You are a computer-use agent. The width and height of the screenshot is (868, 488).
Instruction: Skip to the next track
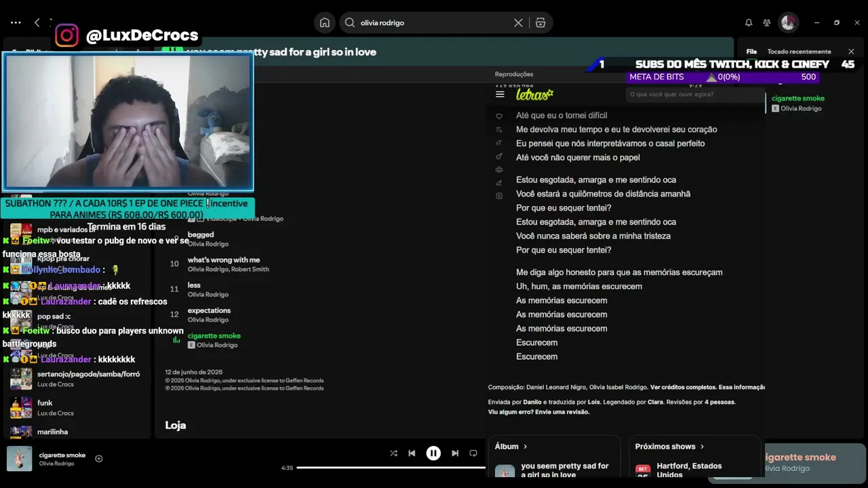pos(455,453)
